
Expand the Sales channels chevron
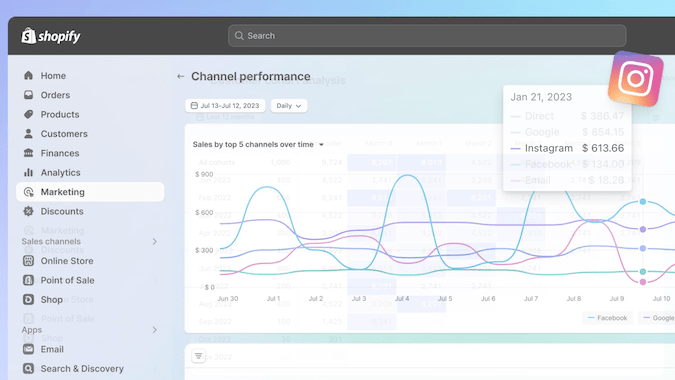point(155,241)
